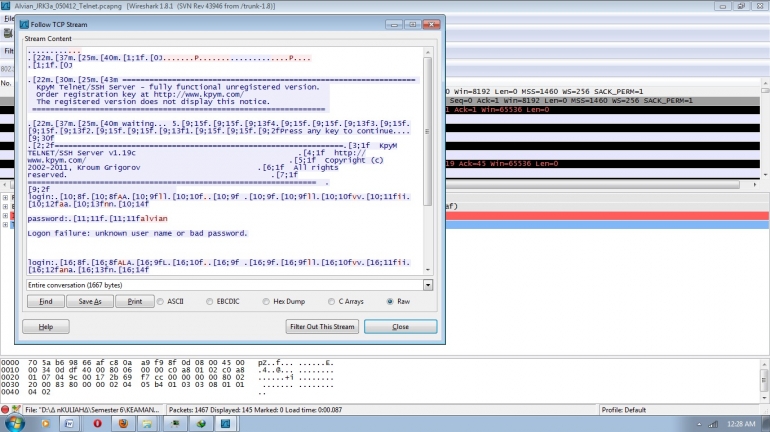Expand the tree node beside the red row
Screen dimensions: 770x432
tap(5, 216)
